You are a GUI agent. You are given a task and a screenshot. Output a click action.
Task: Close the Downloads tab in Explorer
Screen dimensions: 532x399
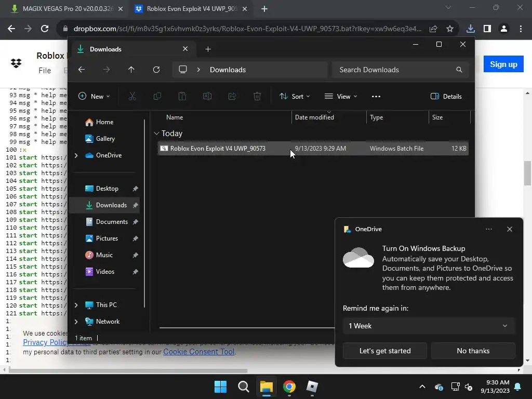coord(185,49)
